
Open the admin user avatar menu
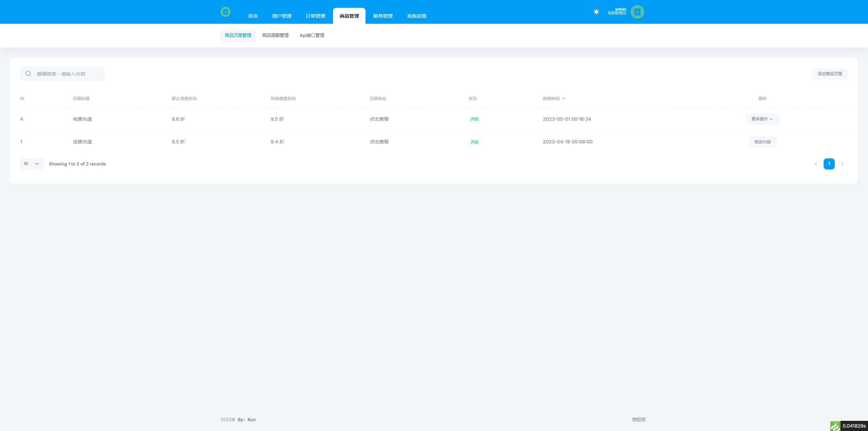coord(637,12)
